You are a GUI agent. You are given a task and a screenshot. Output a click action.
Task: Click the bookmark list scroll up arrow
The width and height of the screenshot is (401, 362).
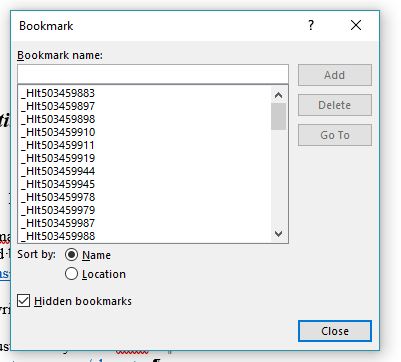(278, 95)
